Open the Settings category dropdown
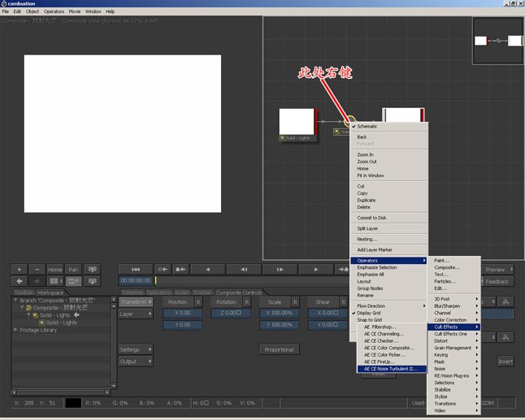The width and height of the screenshot is (525, 420). pos(136,349)
